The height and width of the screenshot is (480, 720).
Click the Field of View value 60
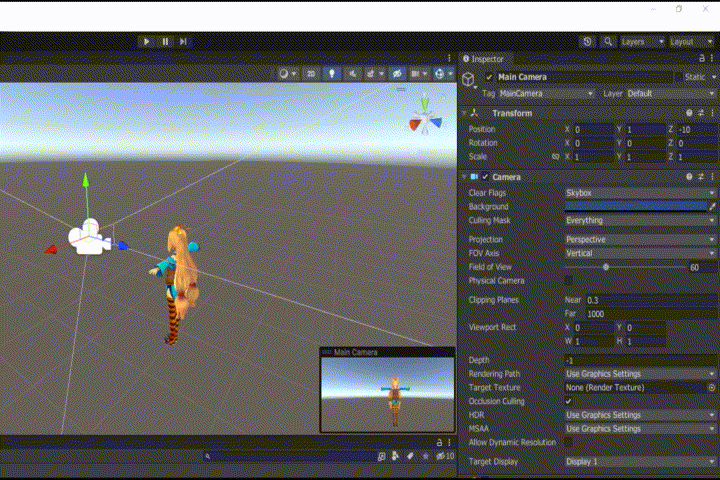tap(702, 267)
